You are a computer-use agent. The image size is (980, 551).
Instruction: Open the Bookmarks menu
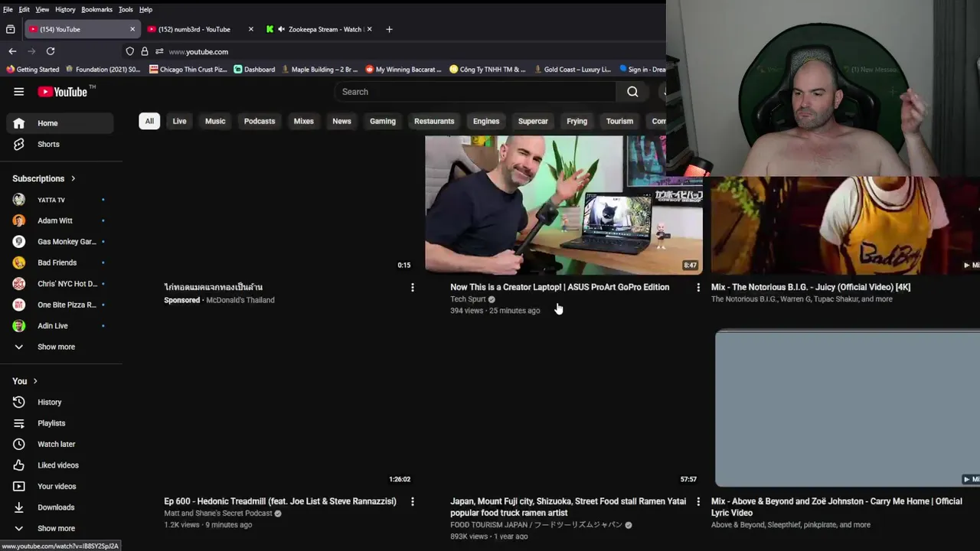(x=96, y=9)
